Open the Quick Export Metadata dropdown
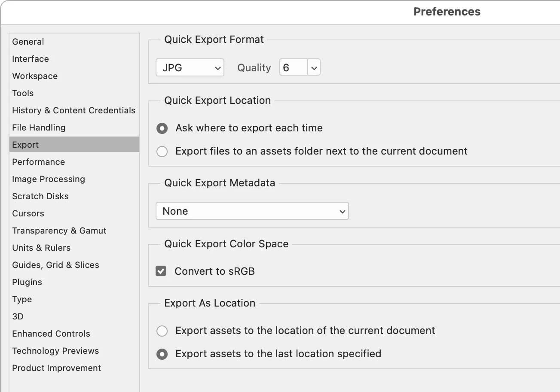This screenshot has height=392, width=560. (x=252, y=211)
